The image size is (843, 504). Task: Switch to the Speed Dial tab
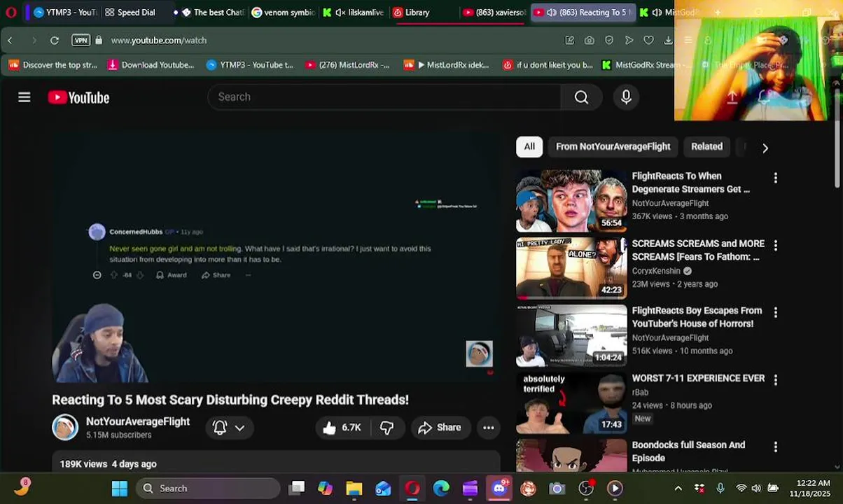130,12
